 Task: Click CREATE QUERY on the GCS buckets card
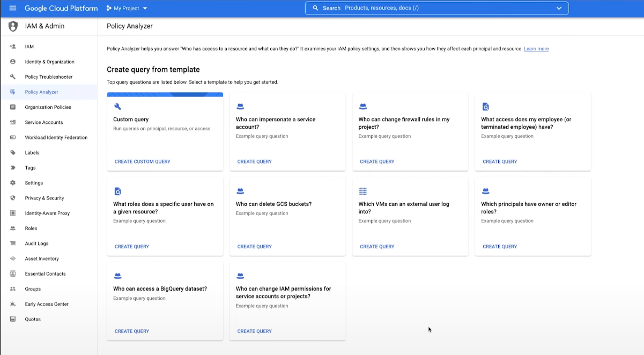(x=254, y=246)
